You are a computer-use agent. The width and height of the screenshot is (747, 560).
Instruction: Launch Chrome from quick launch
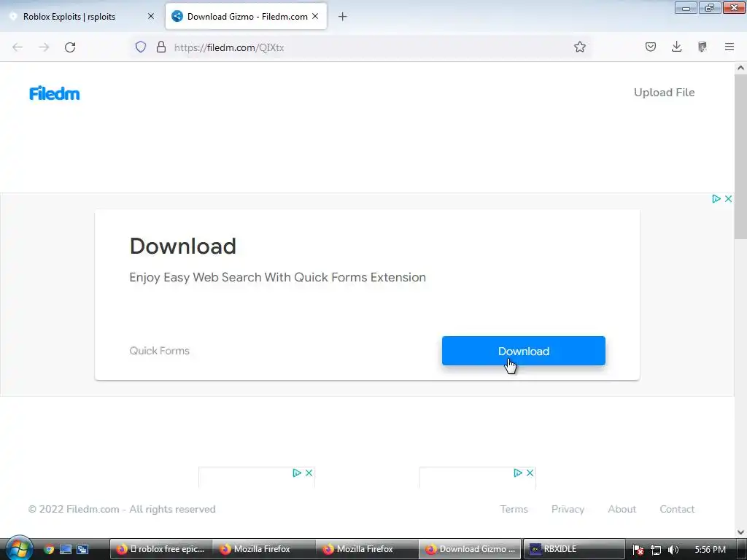[49, 549]
